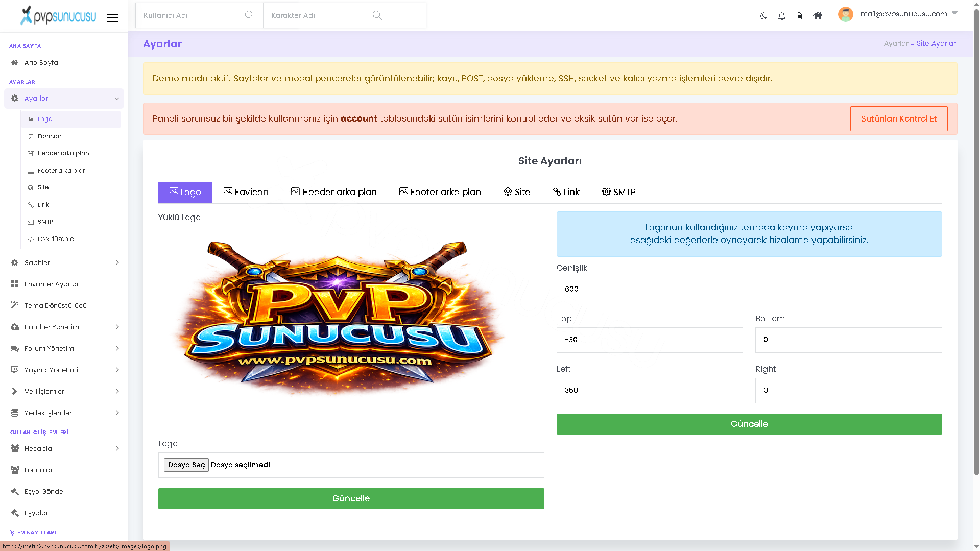Click the Kullanıcı Adı search field

(186, 15)
